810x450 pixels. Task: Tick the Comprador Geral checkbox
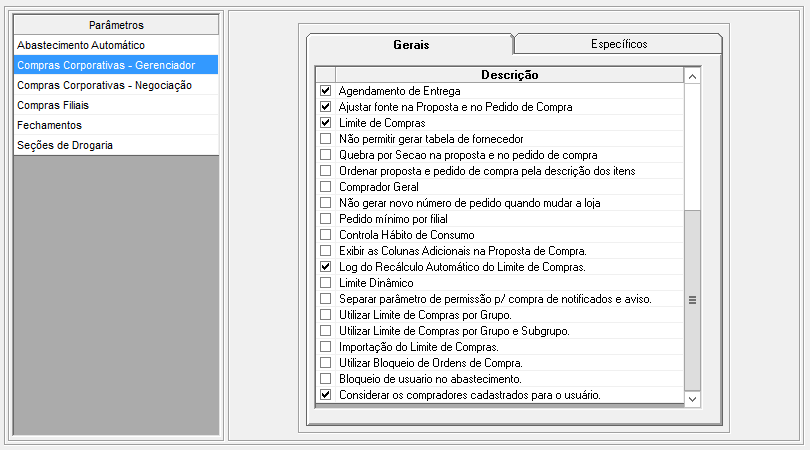(x=325, y=187)
